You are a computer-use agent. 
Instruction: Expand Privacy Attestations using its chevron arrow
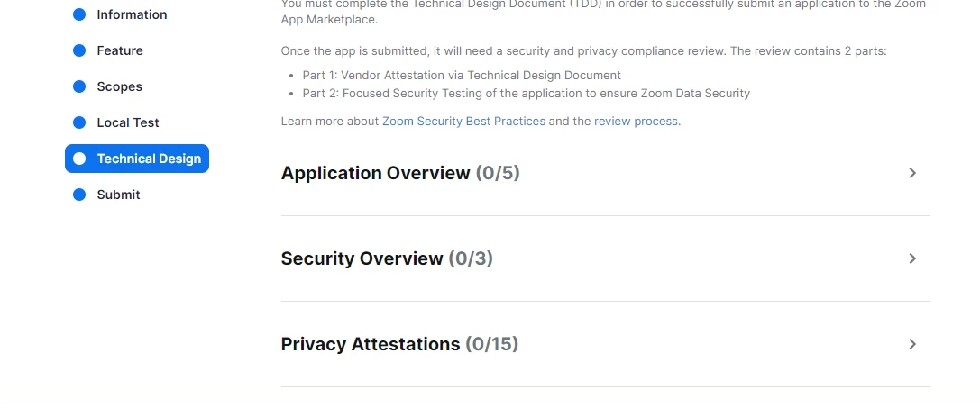click(912, 344)
